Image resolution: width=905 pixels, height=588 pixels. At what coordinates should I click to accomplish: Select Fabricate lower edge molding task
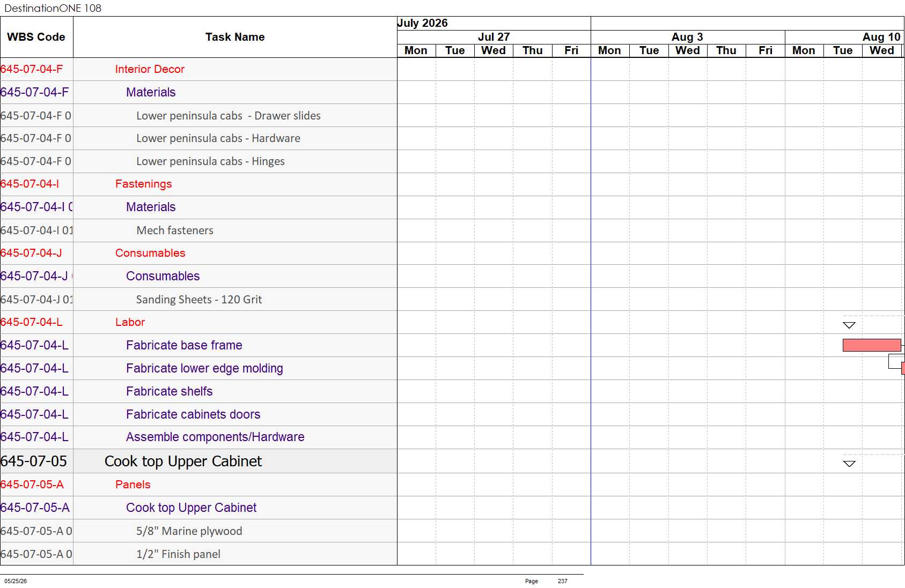pos(204,368)
